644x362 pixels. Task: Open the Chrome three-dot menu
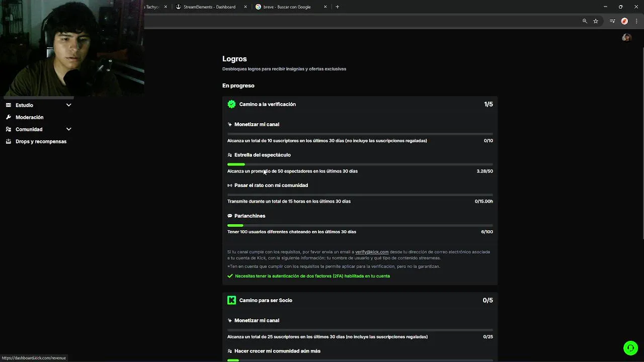[x=636, y=21]
